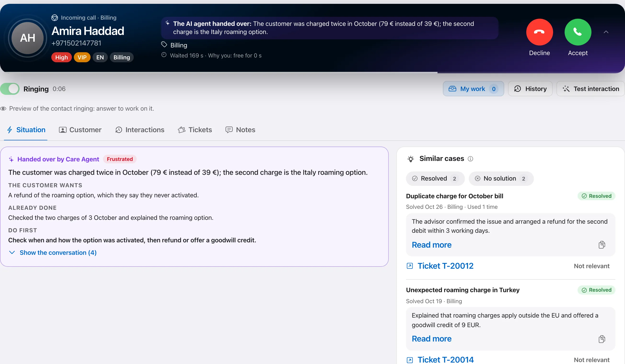Open the History panel
The width and height of the screenshot is (625, 364).
coord(530,89)
